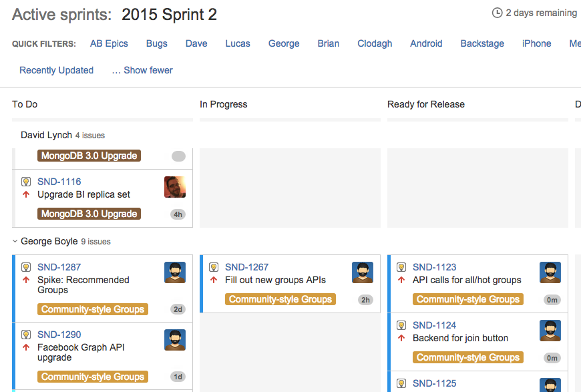Click the brown MongoDB 3.0 Upgrade epic label
The height and width of the screenshot is (392, 581).
(x=89, y=214)
